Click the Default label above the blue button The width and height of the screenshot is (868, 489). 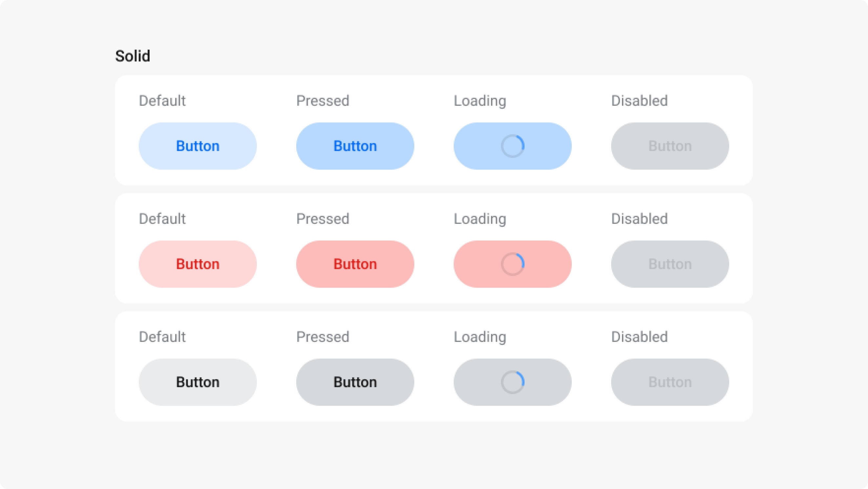(162, 100)
